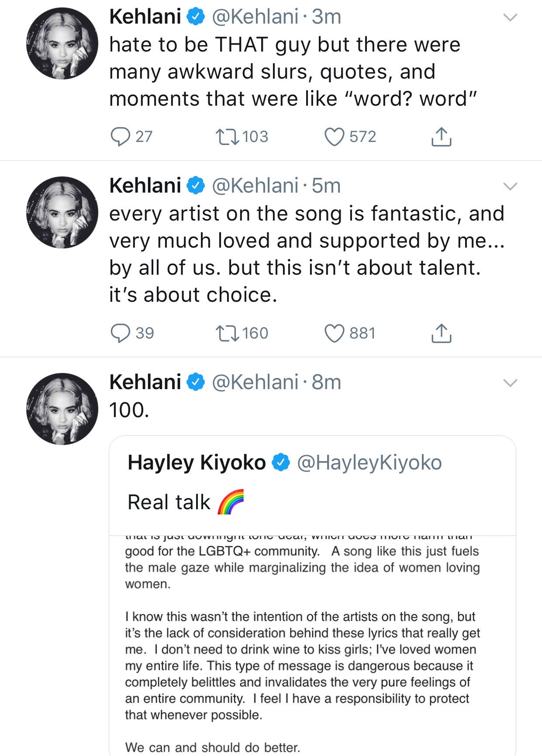The image size is (542, 756).
Task: Tap the 'Real talk' quoted tweet text
Action: click(169, 502)
